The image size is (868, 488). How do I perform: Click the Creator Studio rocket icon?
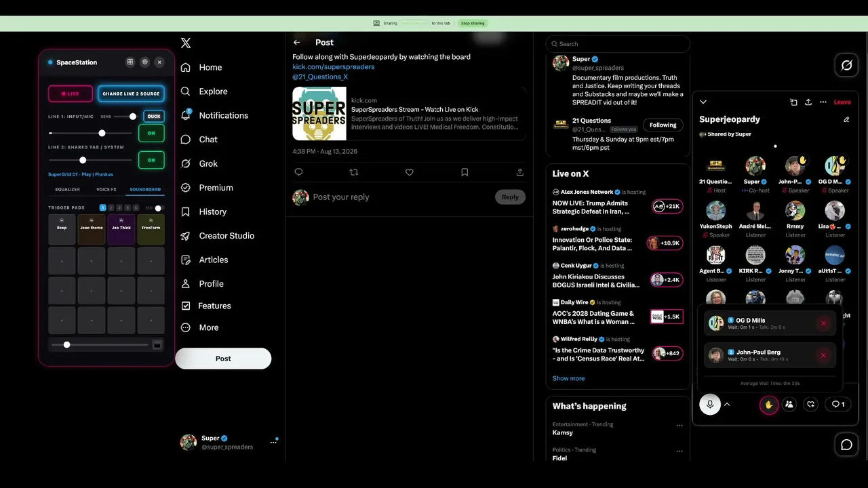click(x=186, y=236)
